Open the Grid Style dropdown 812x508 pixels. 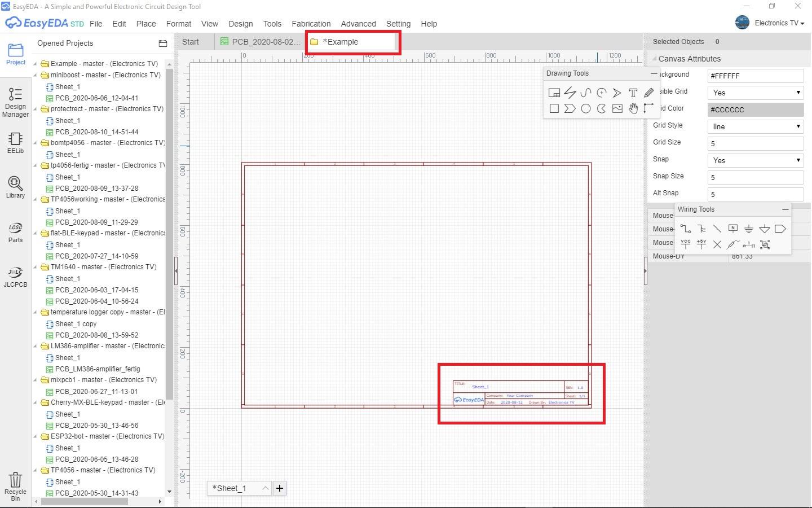tap(756, 126)
